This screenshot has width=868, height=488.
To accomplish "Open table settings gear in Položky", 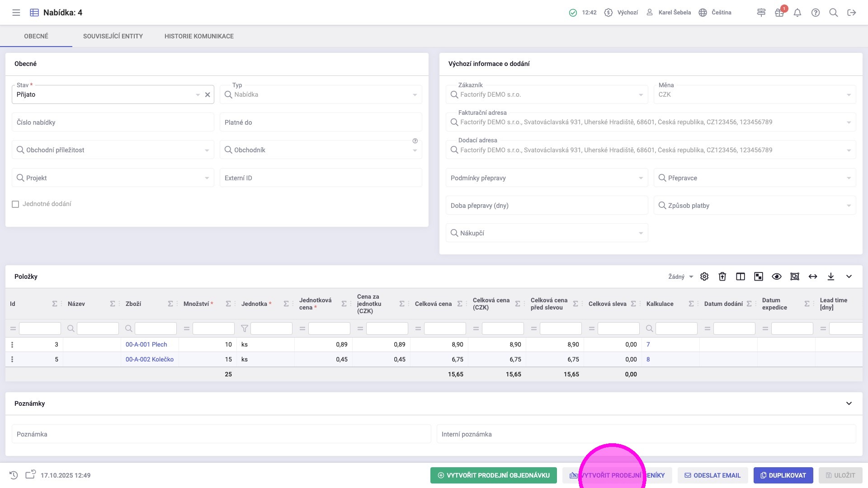I will tap(704, 277).
